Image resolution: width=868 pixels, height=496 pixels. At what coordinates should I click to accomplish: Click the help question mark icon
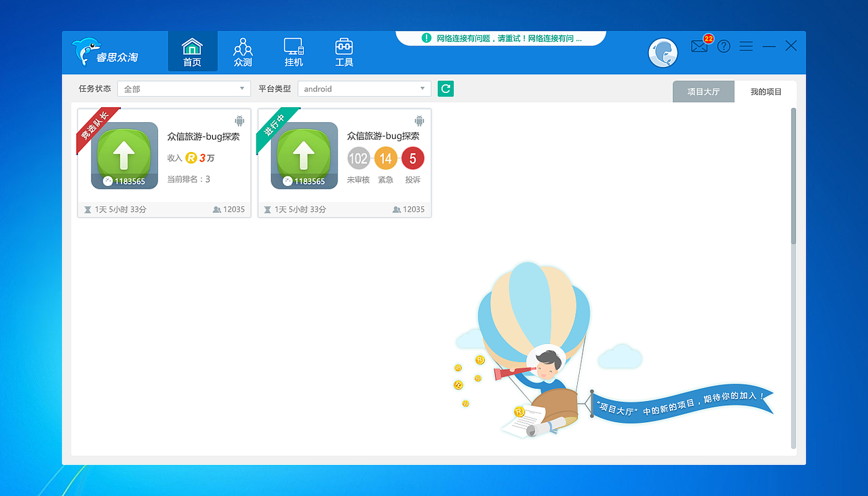click(724, 46)
